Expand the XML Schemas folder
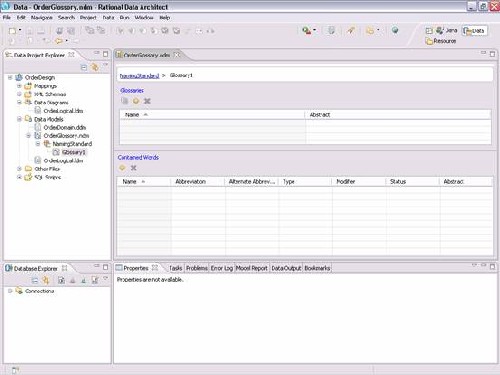The height and width of the screenshot is (375, 500). click(x=19, y=94)
